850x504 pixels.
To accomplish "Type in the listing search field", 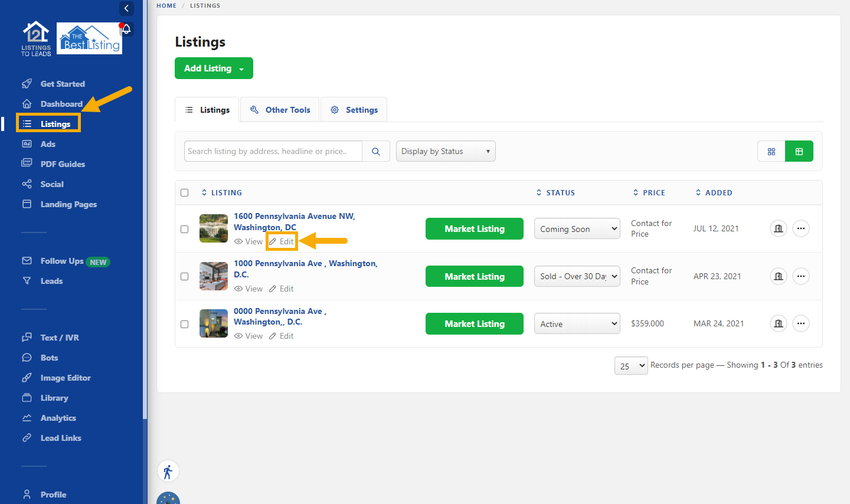I will click(x=272, y=151).
